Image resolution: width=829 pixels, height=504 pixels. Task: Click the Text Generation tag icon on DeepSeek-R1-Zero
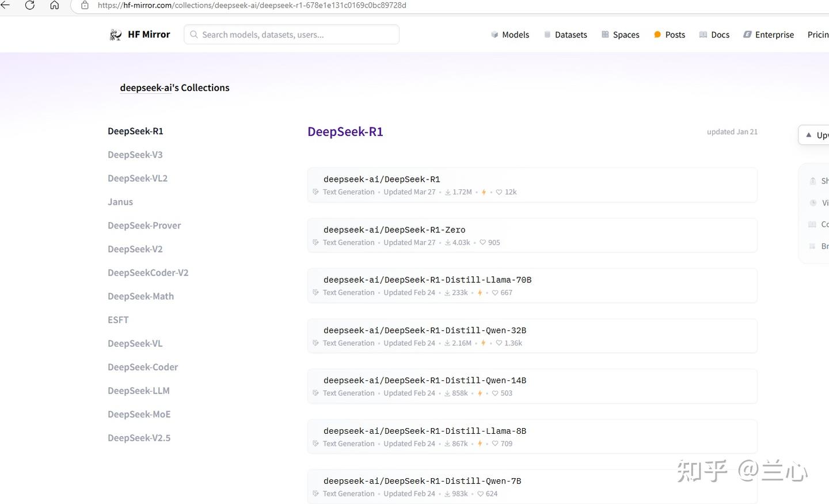point(315,242)
